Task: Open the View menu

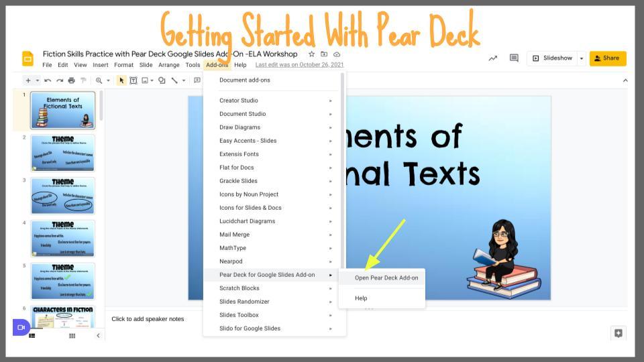Action: click(x=80, y=65)
